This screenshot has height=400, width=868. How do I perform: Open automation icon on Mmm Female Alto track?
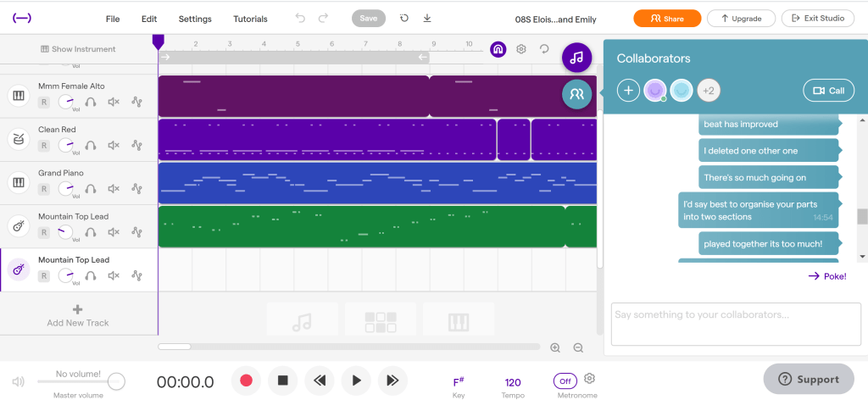click(137, 102)
